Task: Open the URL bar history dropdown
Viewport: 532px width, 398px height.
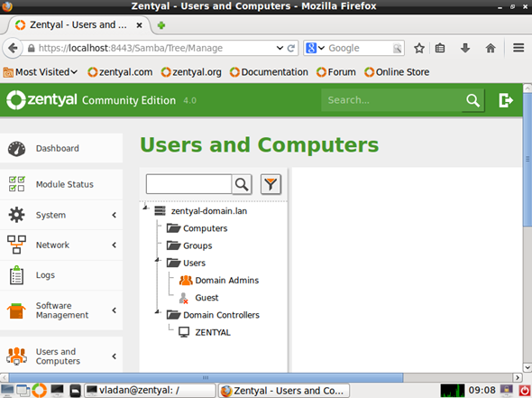Action: [x=280, y=48]
